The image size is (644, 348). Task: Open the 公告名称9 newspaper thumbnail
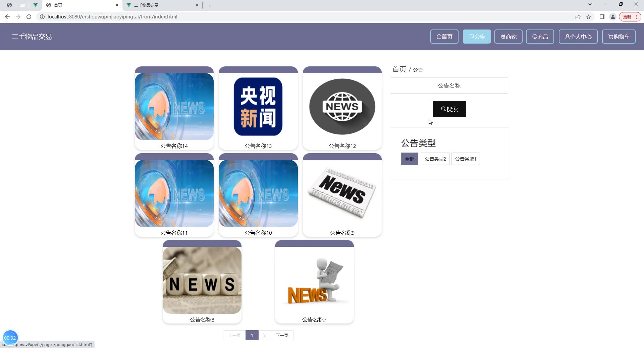tap(342, 193)
